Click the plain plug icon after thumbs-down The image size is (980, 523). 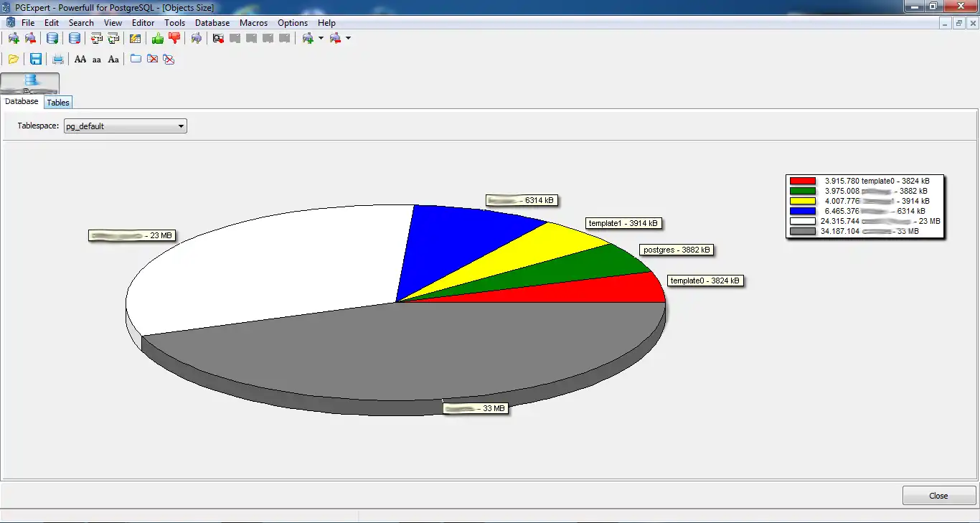pos(196,38)
